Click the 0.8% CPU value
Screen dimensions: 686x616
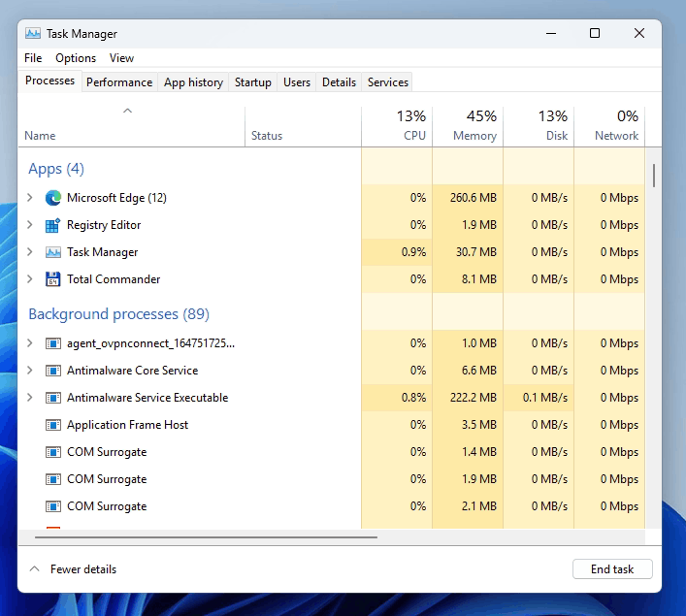[414, 398]
